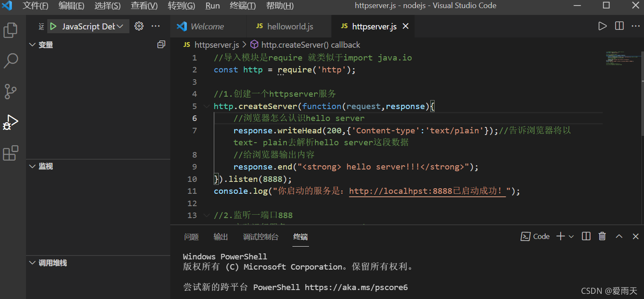Click 'Windows PowerShell' text in terminal

225,256
